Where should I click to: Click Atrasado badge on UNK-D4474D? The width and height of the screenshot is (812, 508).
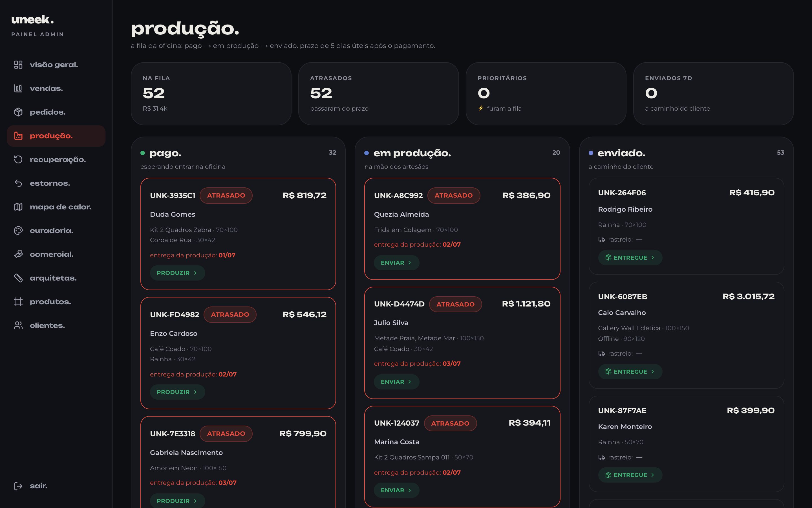(455, 304)
